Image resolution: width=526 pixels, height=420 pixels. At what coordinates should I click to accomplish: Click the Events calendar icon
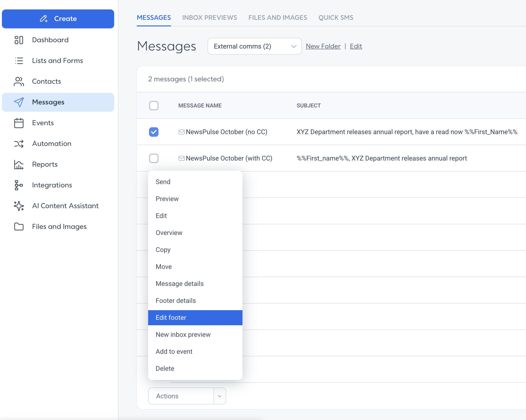(x=19, y=123)
